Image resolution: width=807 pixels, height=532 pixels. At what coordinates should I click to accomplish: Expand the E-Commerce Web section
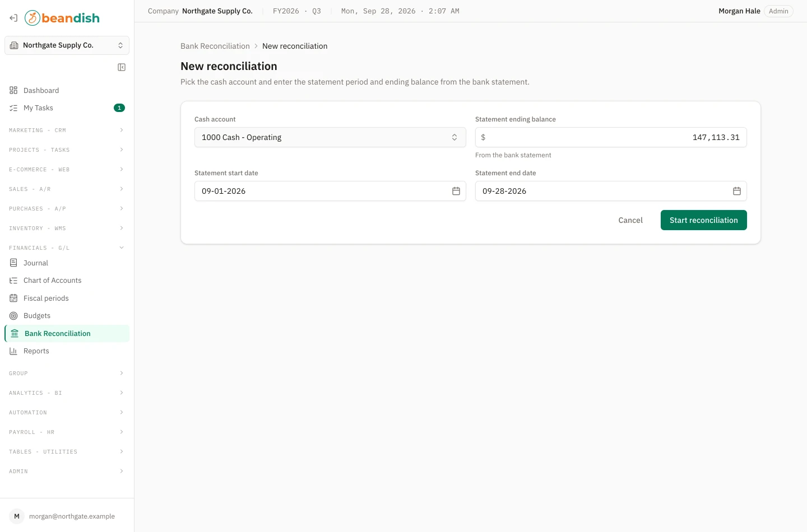click(x=67, y=170)
